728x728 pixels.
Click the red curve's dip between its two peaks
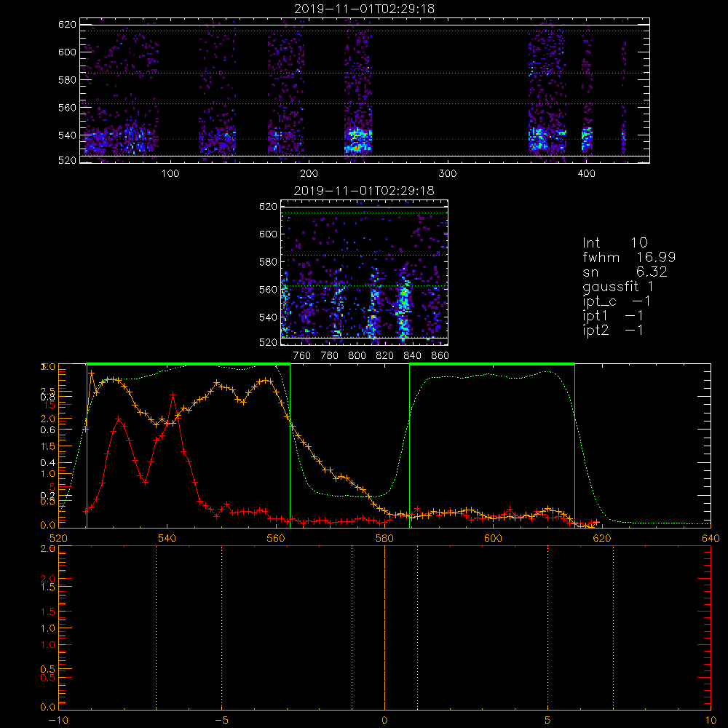(146, 482)
